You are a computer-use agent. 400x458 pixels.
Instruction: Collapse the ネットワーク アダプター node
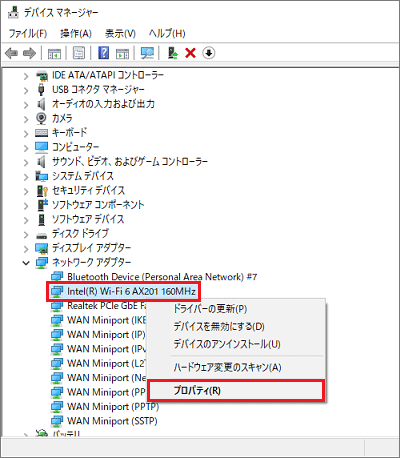26,263
